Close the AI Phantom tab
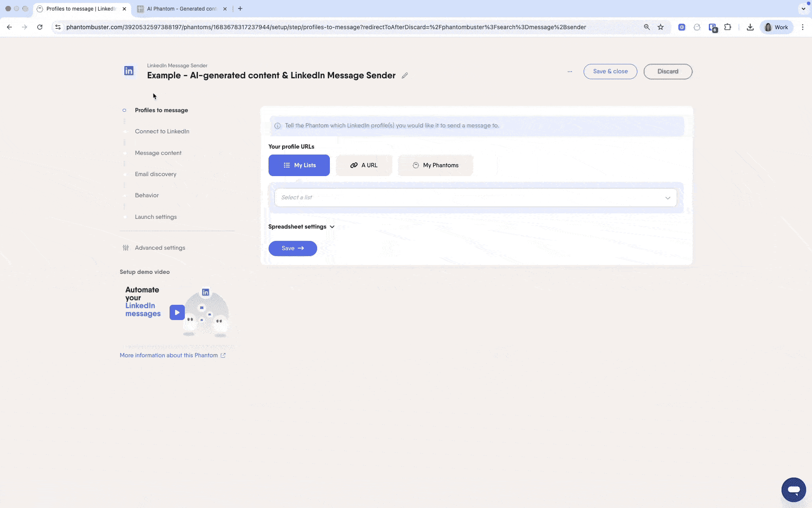812x508 pixels. point(225,8)
